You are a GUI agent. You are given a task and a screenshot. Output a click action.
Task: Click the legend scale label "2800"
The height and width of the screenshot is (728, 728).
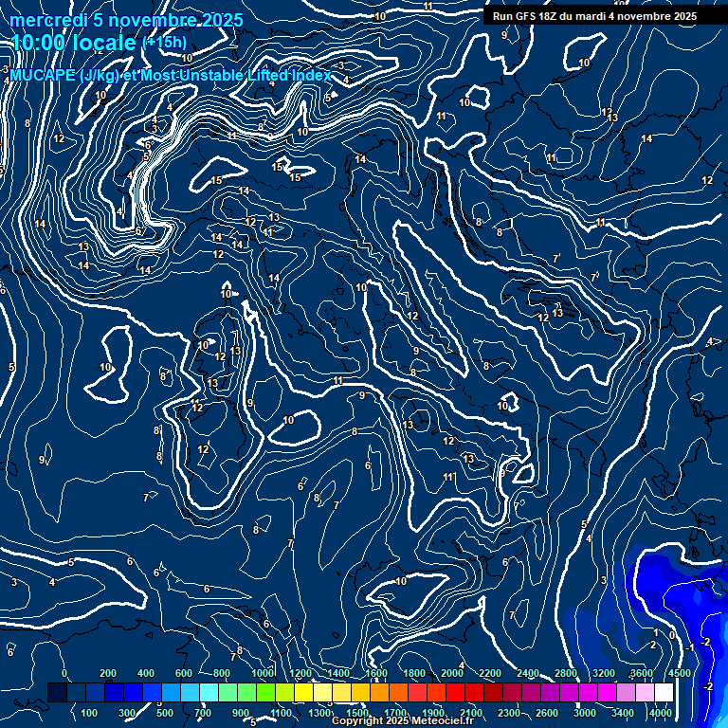tap(566, 673)
